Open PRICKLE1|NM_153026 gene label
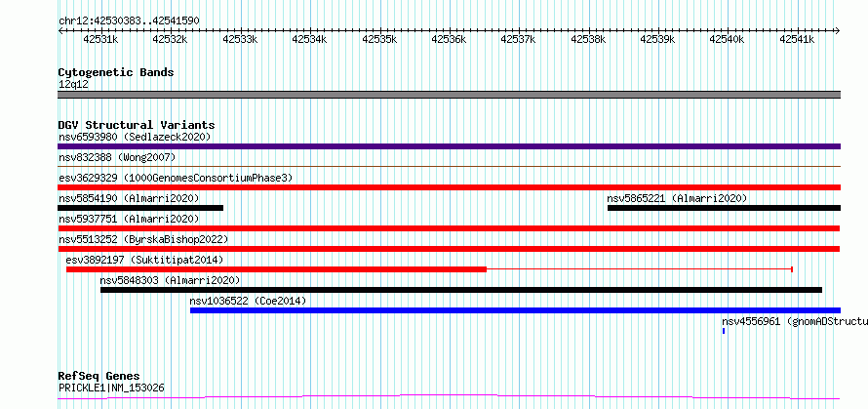Viewport: 868px width, 409px height. (x=111, y=388)
